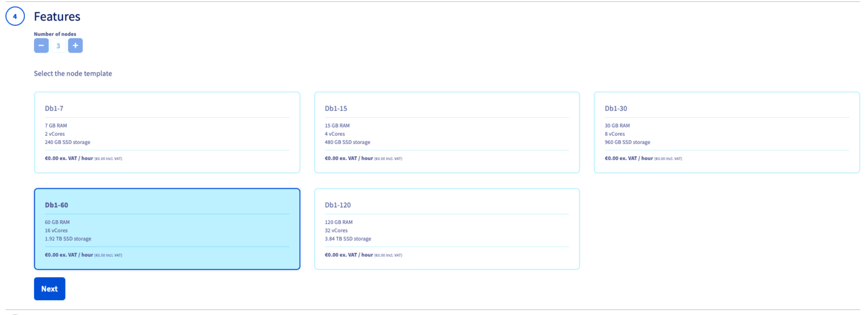Viewport: 868px width, 315px height.
Task: Click the Db1-120 price per hour text
Action: tap(363, 255)
